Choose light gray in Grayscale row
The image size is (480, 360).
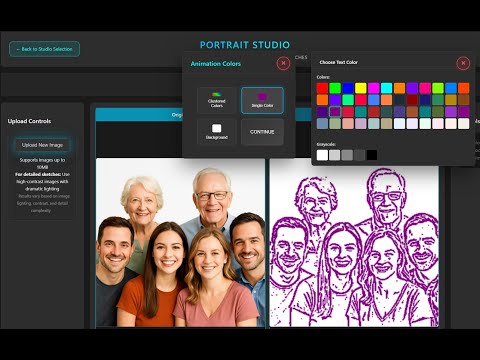click(335, 155)
